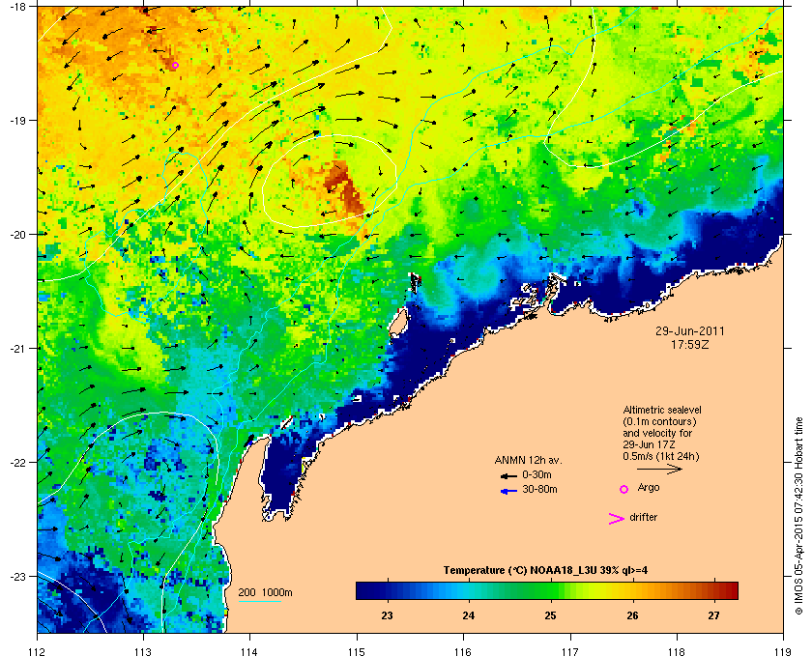Screen dimensions: 812x657
Task: Click the magenta drifter symbol in legend
Action: [616, 519]
